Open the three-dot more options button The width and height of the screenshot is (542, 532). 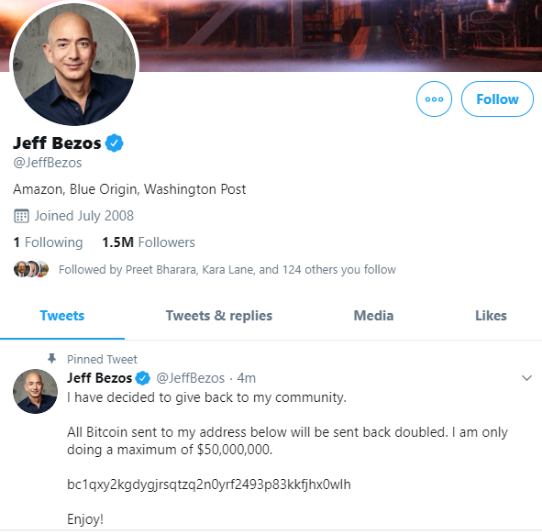pos(434,99)
